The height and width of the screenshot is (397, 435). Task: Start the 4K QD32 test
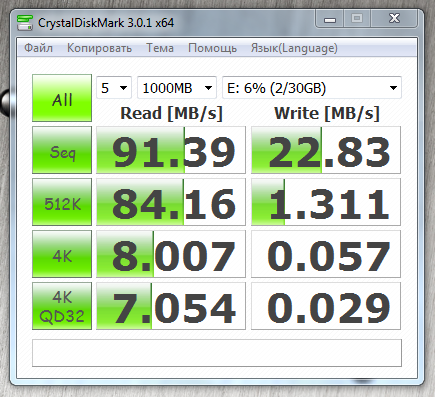tap(62, 306)
